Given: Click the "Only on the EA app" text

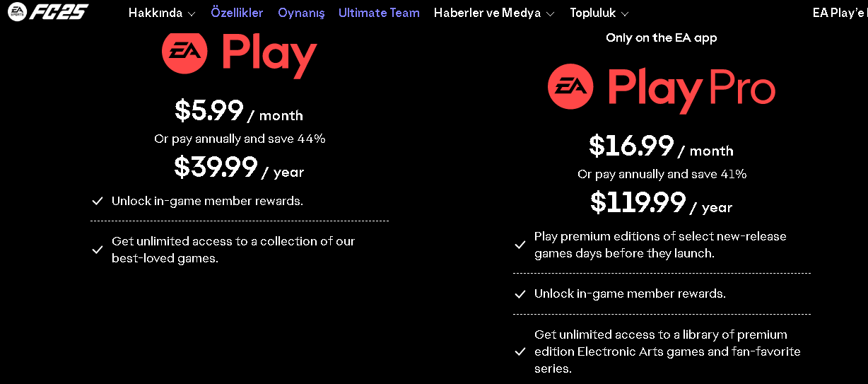Looking at the screenshot, I should point(661,38).
